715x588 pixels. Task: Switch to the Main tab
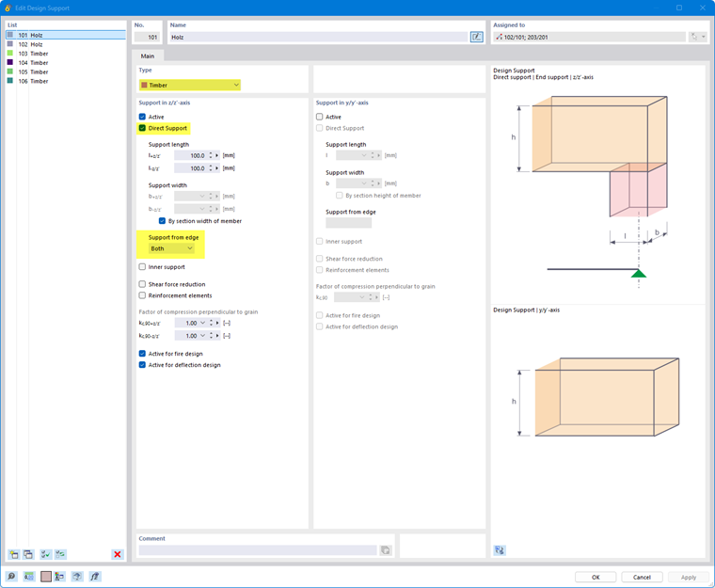[148, 56]
